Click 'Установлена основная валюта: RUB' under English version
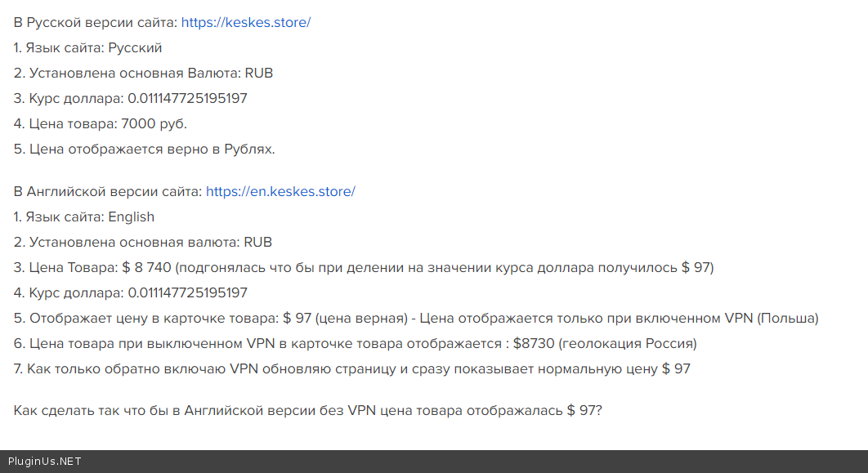 pos(143,243)
